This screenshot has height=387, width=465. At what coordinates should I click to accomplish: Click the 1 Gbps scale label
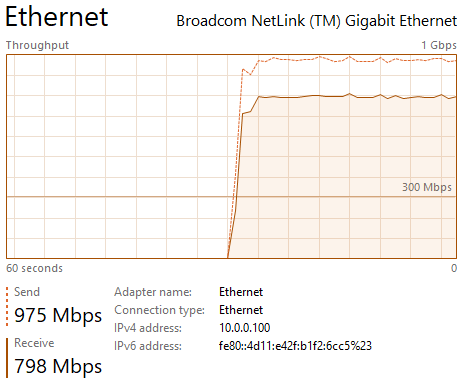[x=439, y=45]
